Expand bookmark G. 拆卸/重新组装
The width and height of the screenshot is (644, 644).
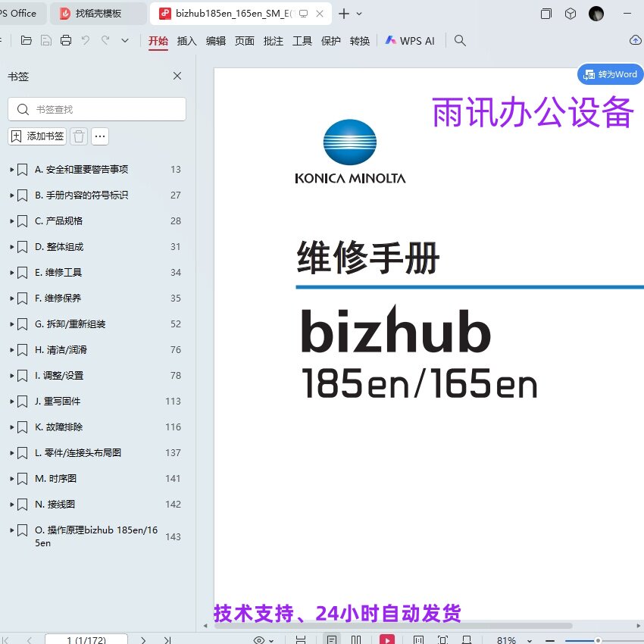(x=12, y=324)
